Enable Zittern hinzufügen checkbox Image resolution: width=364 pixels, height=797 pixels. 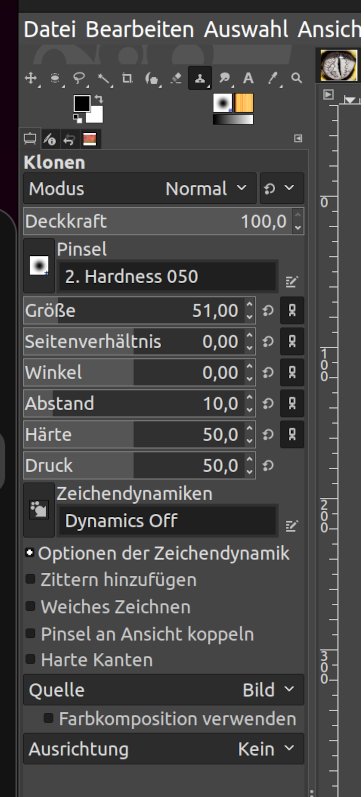pos(31,579)
